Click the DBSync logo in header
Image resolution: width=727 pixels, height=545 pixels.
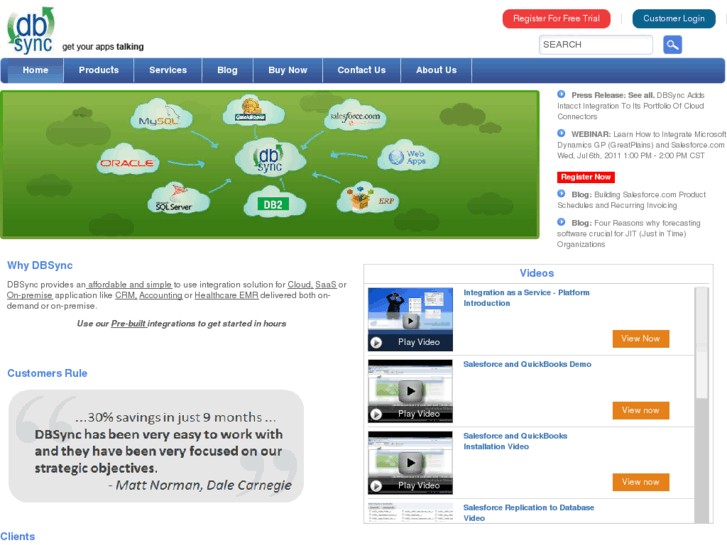(x=31, y=31)
